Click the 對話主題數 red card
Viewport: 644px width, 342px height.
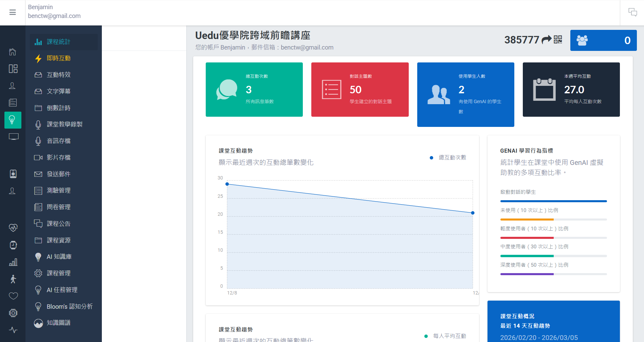360,90
